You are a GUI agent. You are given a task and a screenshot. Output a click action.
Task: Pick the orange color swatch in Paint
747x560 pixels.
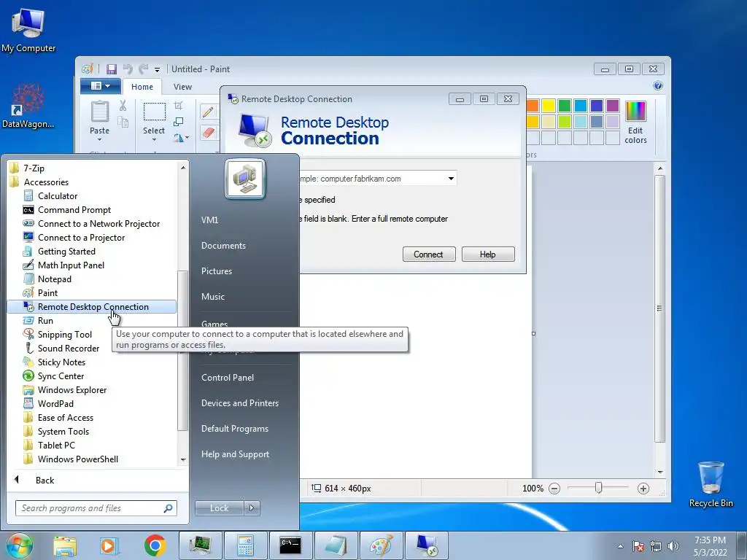pos(532,105)
